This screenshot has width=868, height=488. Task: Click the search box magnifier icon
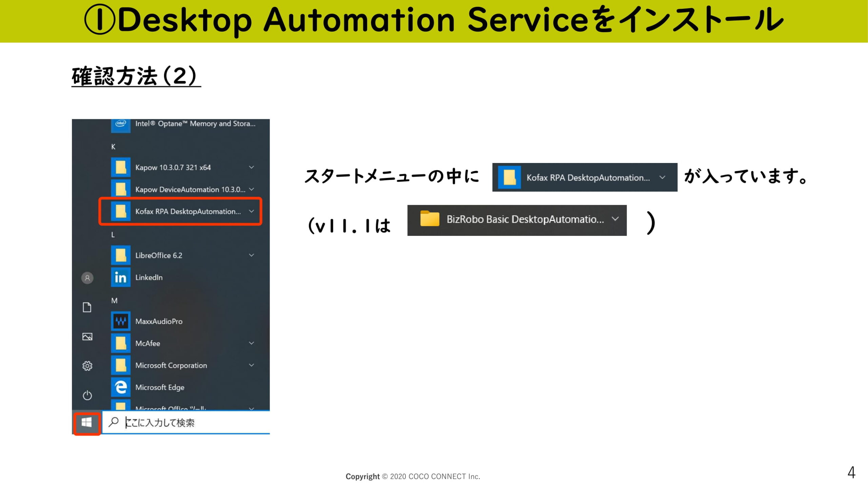[x=113, y=422]
